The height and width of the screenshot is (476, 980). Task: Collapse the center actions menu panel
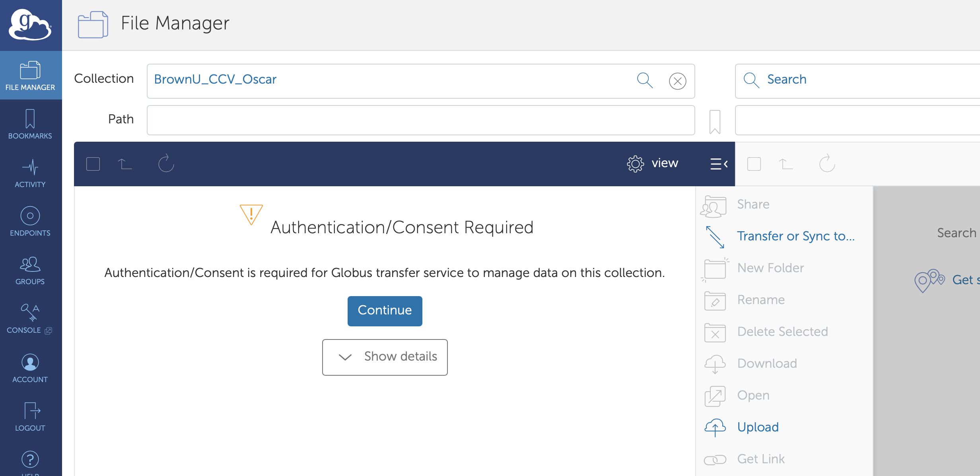(x=719, y=164)
